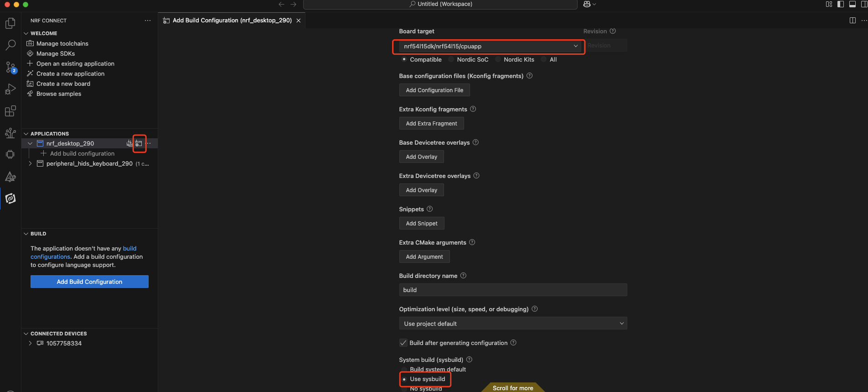Open Source Control view with badge
Screen dimensions: 868x392
(10, 67)
